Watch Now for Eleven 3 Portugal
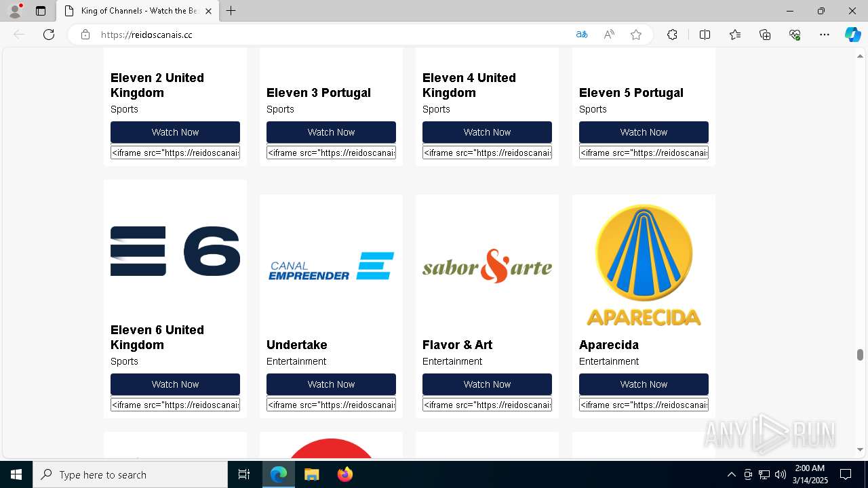868x488 pixels. point(331,132)
